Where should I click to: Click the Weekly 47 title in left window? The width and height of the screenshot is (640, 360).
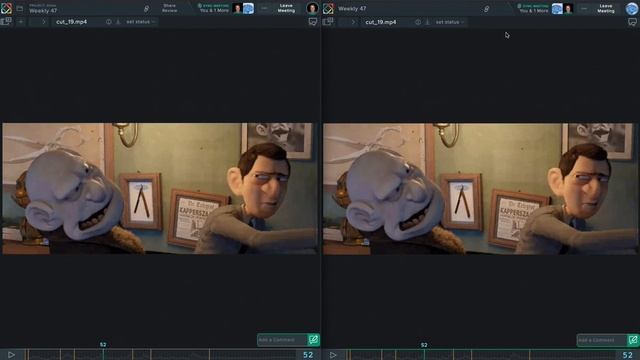click(x=43, y=11)
